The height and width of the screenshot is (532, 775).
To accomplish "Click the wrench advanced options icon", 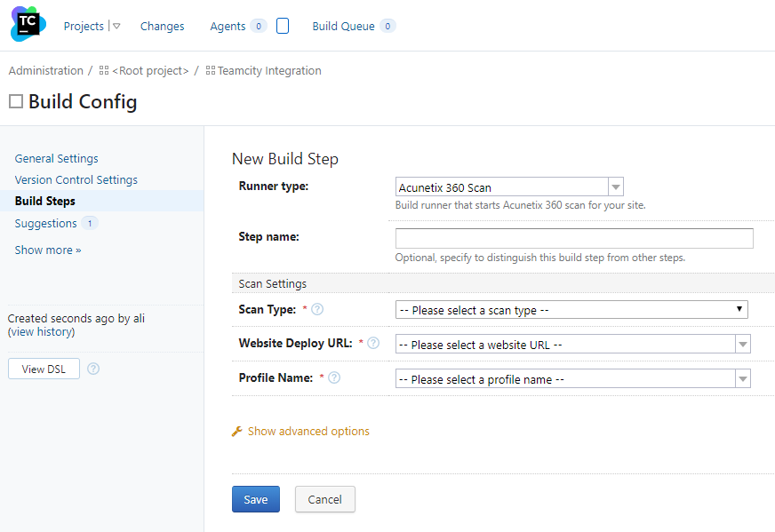I will (x=237, y=432).
